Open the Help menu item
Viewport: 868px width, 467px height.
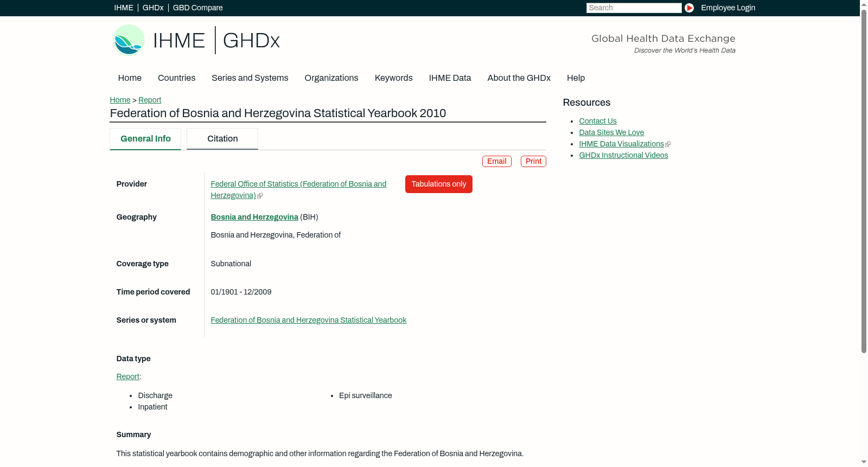pyautogui.click(x=576, y=78)
